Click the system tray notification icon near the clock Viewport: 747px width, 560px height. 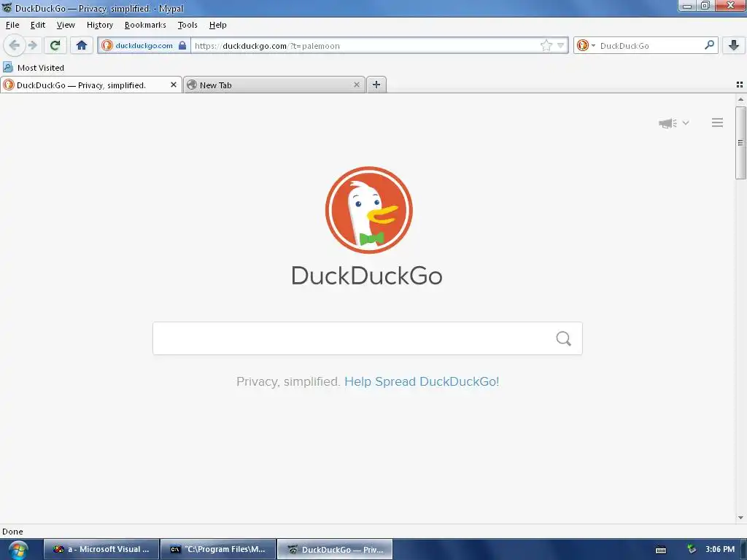692,549
